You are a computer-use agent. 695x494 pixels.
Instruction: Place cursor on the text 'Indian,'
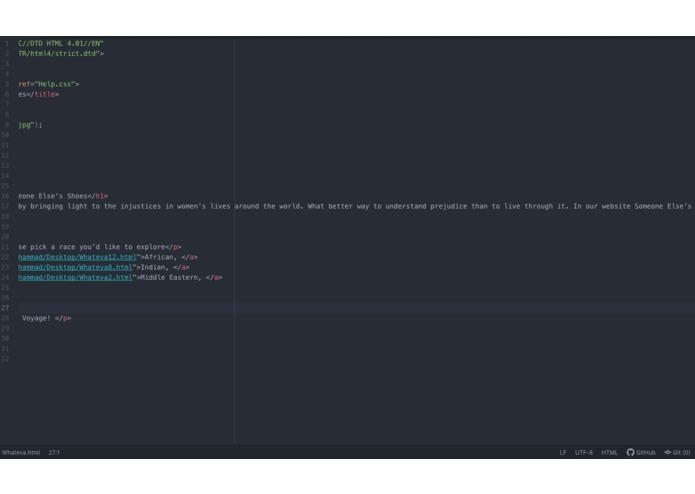click(x=155, y=267)
